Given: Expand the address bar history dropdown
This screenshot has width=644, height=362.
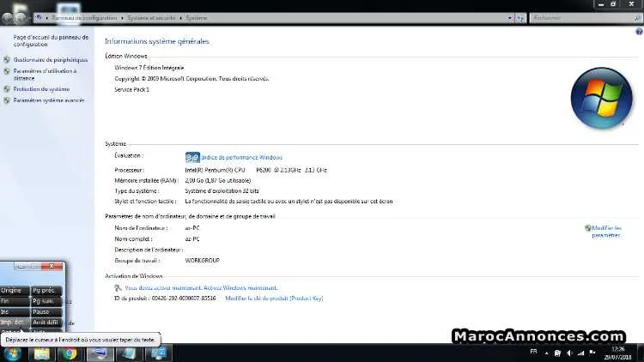Looking at the screenshot, I should click(511, 18).
